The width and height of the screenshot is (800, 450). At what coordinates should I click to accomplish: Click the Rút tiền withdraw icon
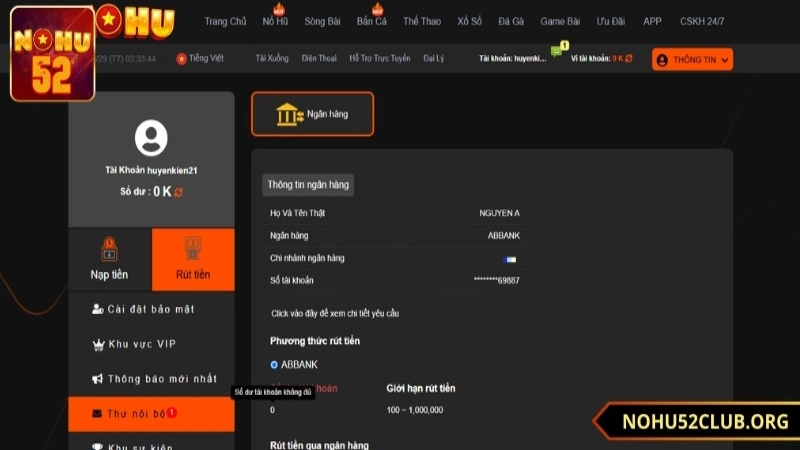[x=193, y=248]
